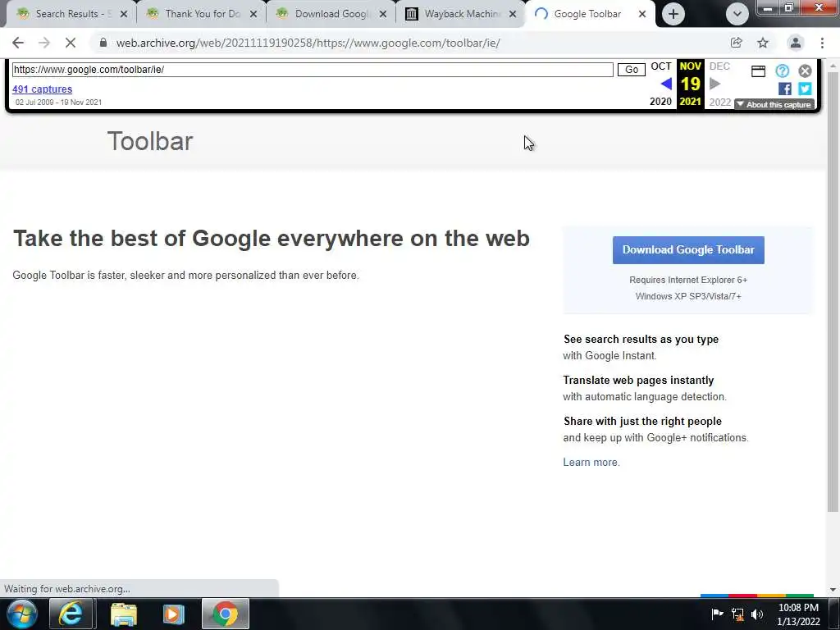Click the browser forward arrow
The width and height of the screenshot is (840, 630).
pyautogui.click(x=44, y=43)
